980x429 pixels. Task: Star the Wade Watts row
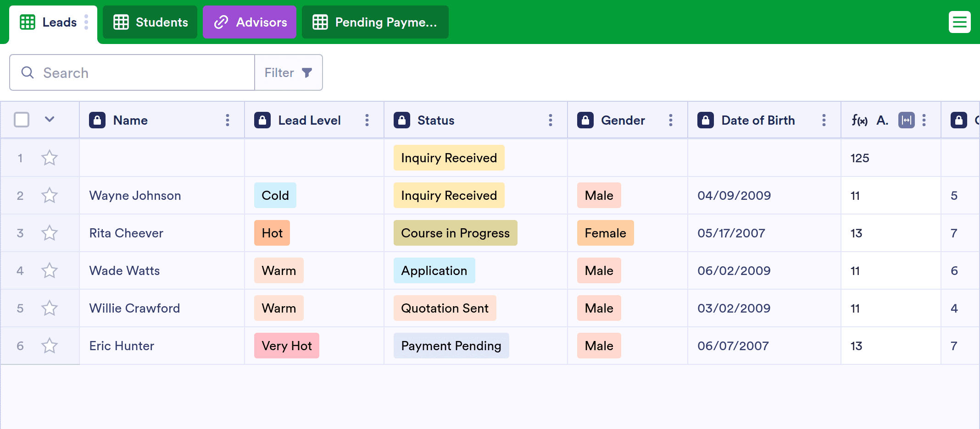click(x=50, y=270)
